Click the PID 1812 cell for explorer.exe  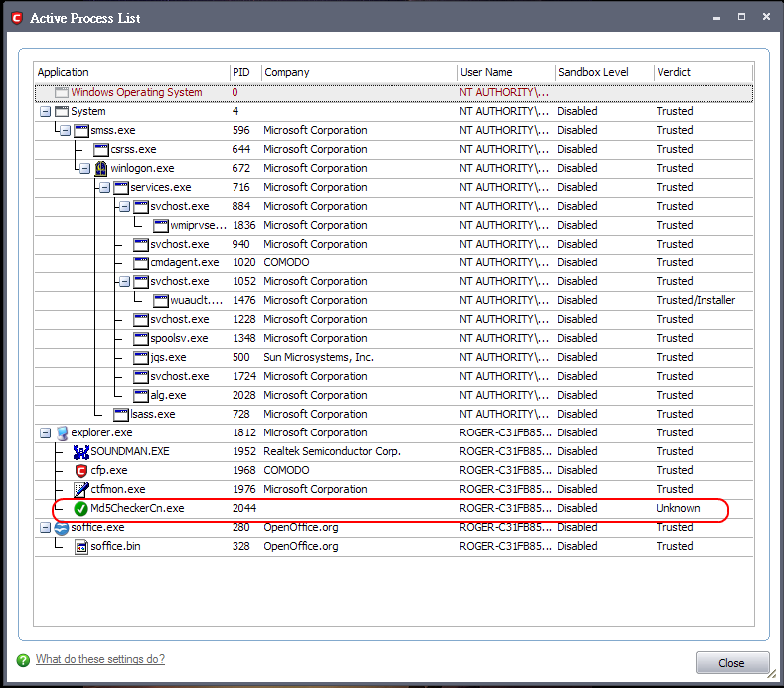[x=244, y=432]
